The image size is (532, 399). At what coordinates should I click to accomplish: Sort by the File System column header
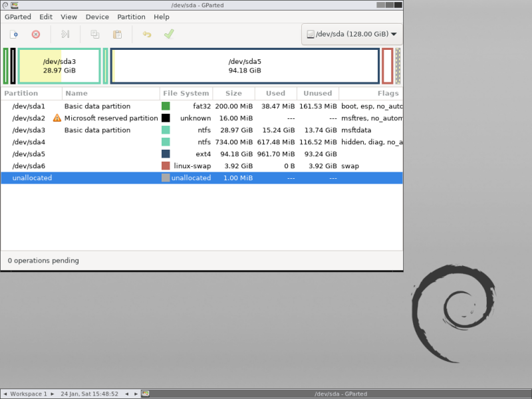(x=186, y=93)
